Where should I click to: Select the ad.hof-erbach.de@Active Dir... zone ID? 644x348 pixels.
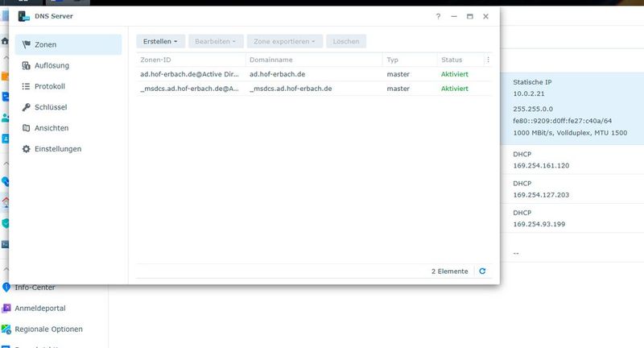(189, 74)
